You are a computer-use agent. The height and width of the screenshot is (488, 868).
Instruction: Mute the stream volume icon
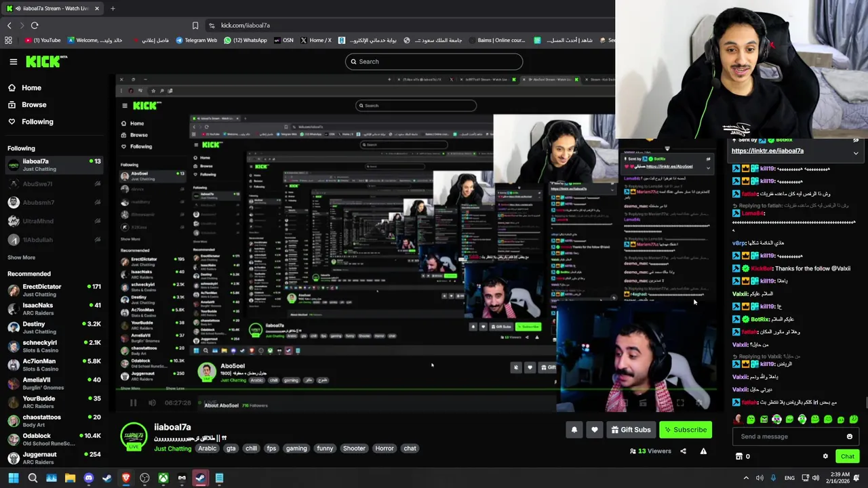coord(152,403)
